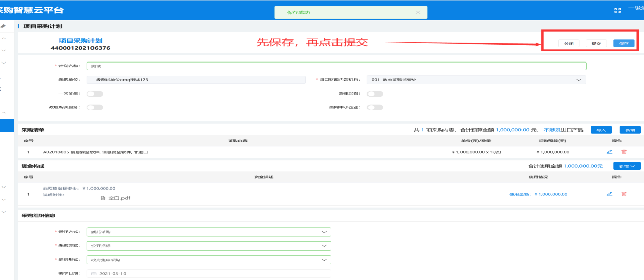The width and height of the screenshot is (644, 280).
Task: Toggle the 面向中小企业 switch
Action: pos(375,107)
